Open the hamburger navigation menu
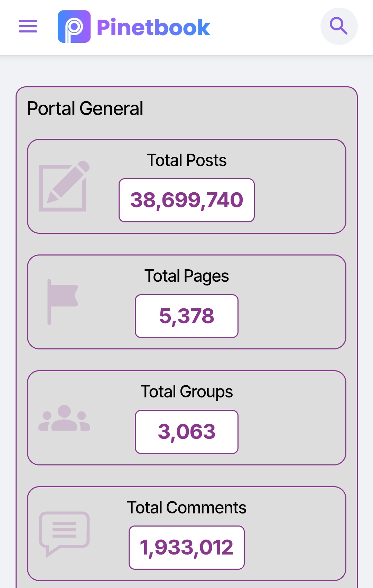Screen dimensions: 373x588 point(28,26)
